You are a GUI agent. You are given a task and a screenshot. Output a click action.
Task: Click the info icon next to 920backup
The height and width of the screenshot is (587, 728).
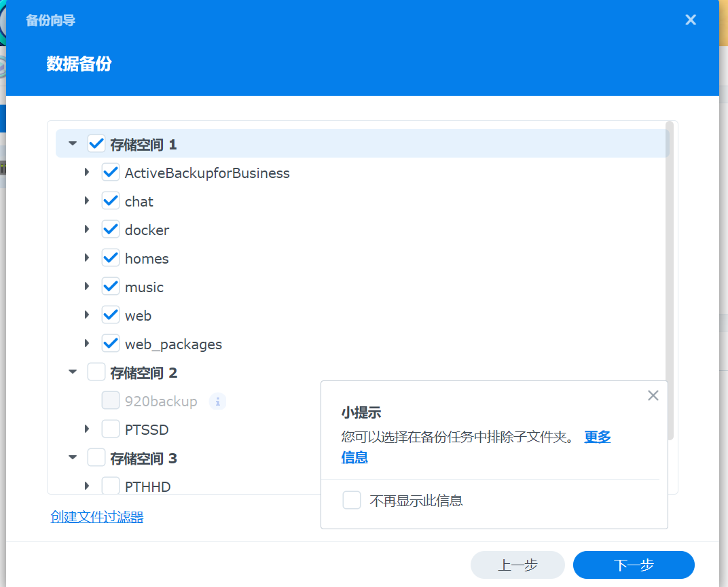pyautogui.click(x=217, y=402)
